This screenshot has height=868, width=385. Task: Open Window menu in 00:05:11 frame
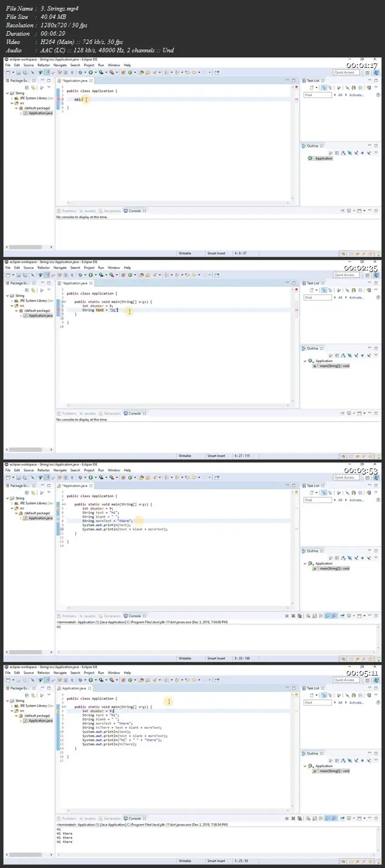(x=113, y=673)
